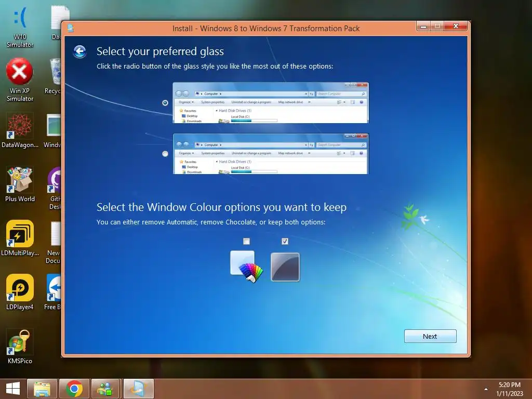Select the second glass style radio button
Screen dimensions: 532x399
coord(165,154)
